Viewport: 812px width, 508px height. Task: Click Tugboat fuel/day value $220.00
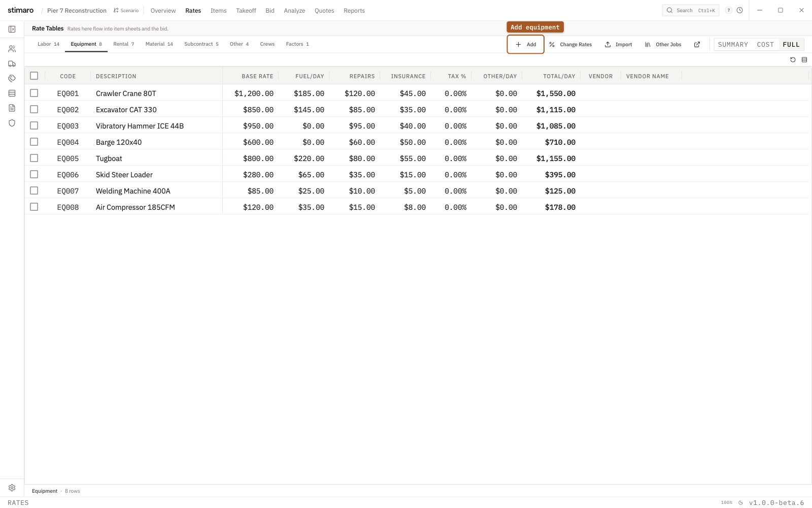pos(309,158)
